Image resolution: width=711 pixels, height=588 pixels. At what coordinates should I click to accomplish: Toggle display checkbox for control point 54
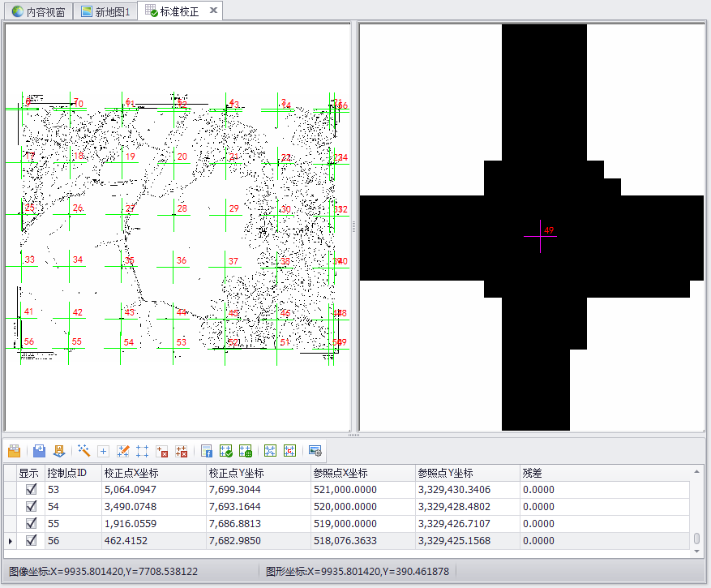coord(32,507)
